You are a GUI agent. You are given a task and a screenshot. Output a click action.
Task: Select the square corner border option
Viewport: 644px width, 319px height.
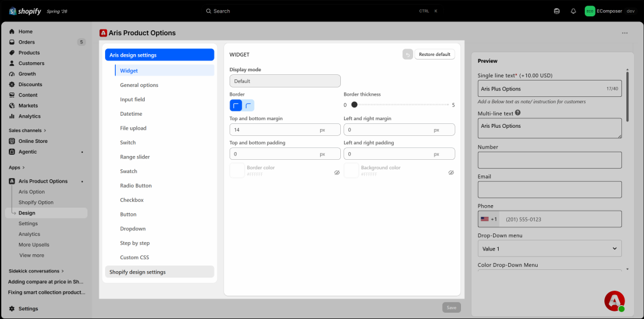[236, 106]
